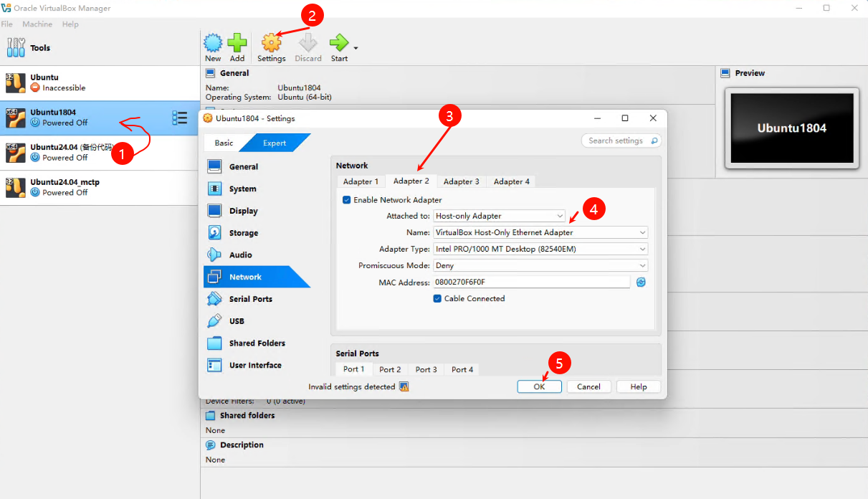Open the Attached to dropdown
868x499 pixels.
(500, 216)
